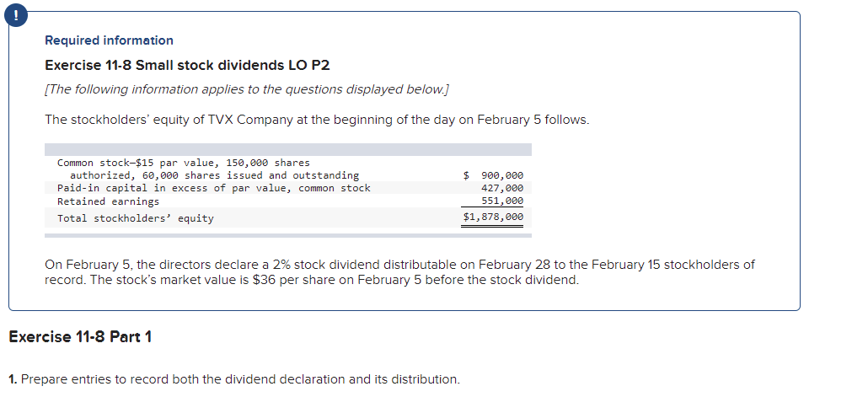Select the "Total stockholders' equity" row label
868x397 pixels.
135,218
